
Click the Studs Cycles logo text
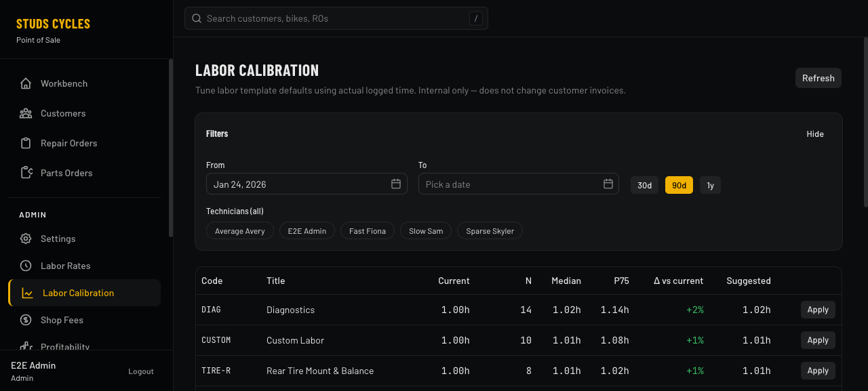click(53, 24)
